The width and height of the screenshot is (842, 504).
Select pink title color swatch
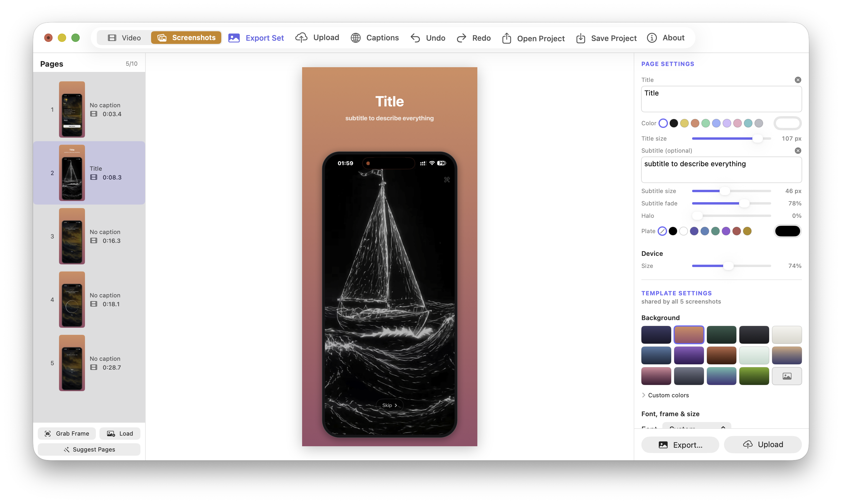737,123
